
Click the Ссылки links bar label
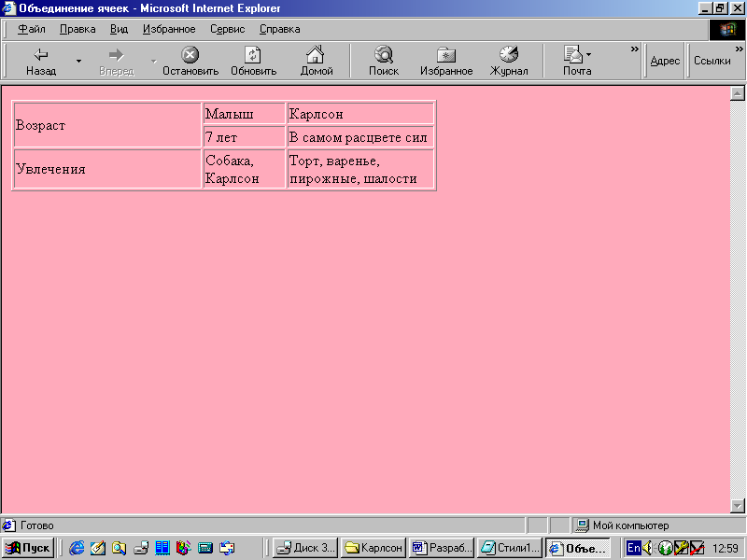[x=712, y=61]
